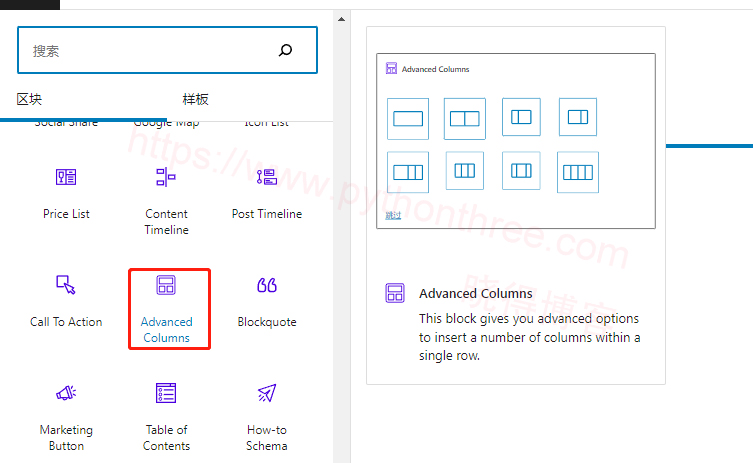Focus the block search input field
Viewport: 753px width, 463px height.
coord(167,50)
